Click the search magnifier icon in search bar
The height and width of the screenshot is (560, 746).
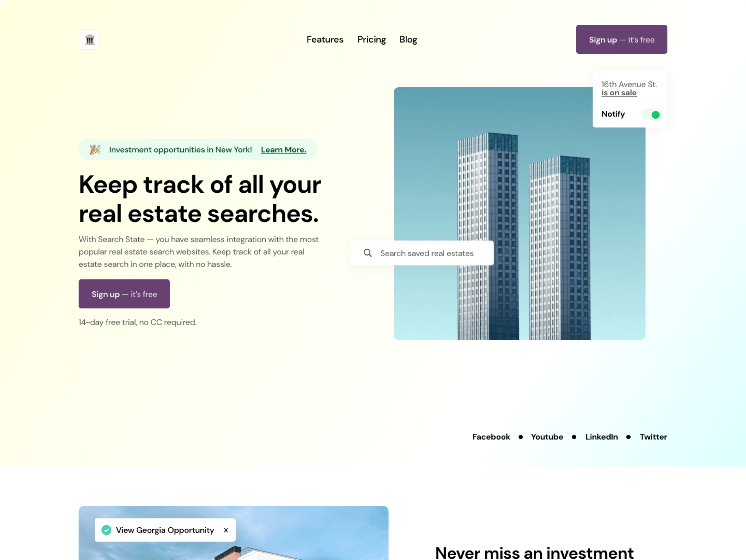tap(368, 253)
